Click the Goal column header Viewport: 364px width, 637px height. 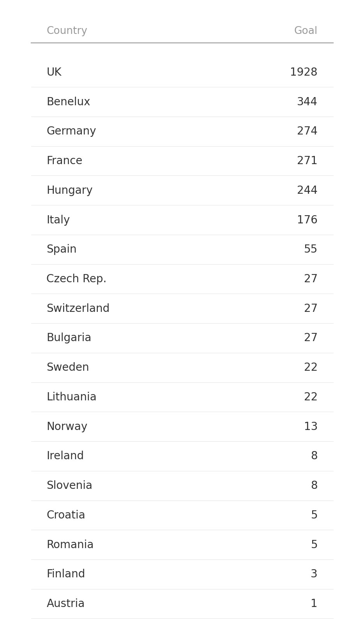click(x=306, y=31)
